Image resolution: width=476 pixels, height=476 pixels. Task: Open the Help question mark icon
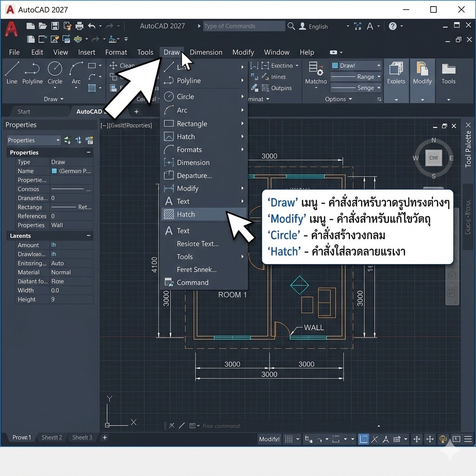(x=392, y=26)
